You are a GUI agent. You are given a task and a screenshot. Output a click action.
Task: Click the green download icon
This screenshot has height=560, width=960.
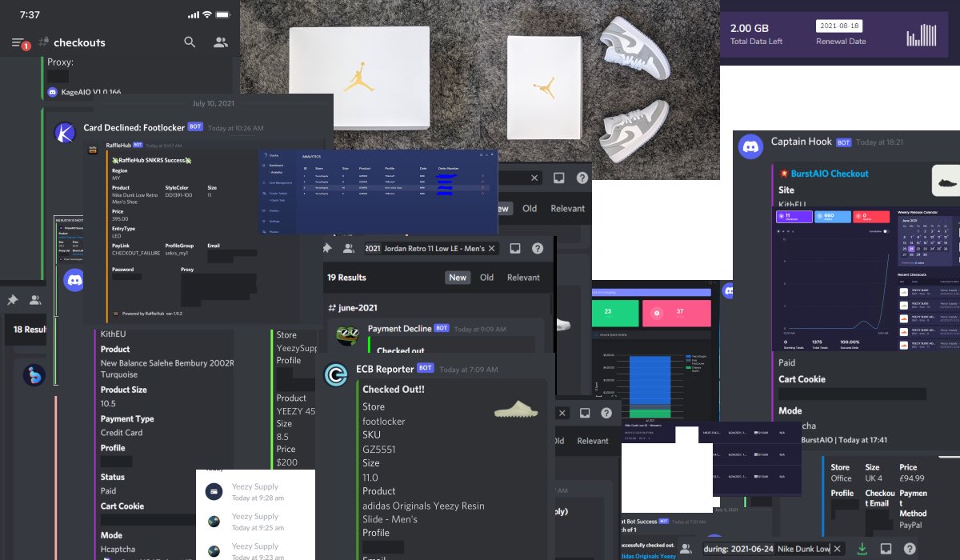pos(862,549)
